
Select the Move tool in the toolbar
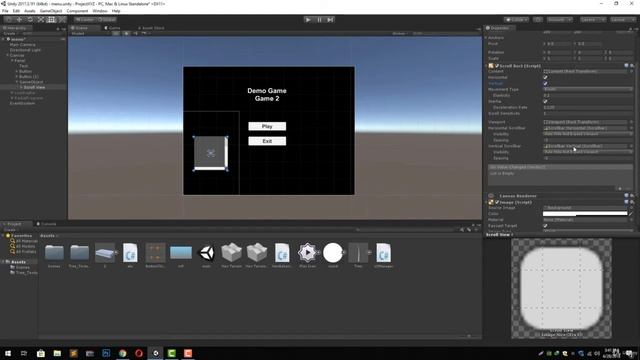19,19
